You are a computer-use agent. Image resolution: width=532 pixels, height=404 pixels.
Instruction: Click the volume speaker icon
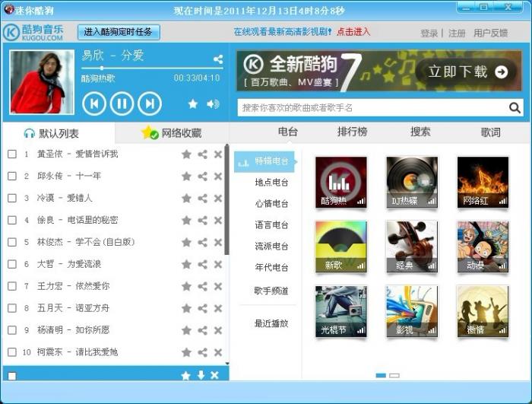pos(213,103)
